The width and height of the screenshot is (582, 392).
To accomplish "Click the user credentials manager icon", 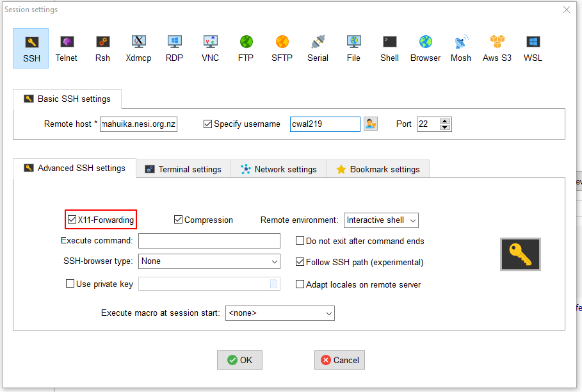I will tap(370, 124).
